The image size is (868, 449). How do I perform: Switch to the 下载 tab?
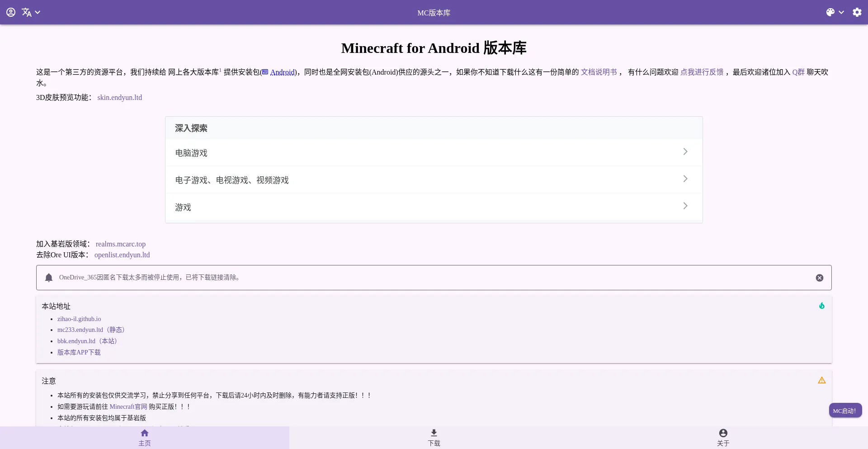(x=434, y=438)
